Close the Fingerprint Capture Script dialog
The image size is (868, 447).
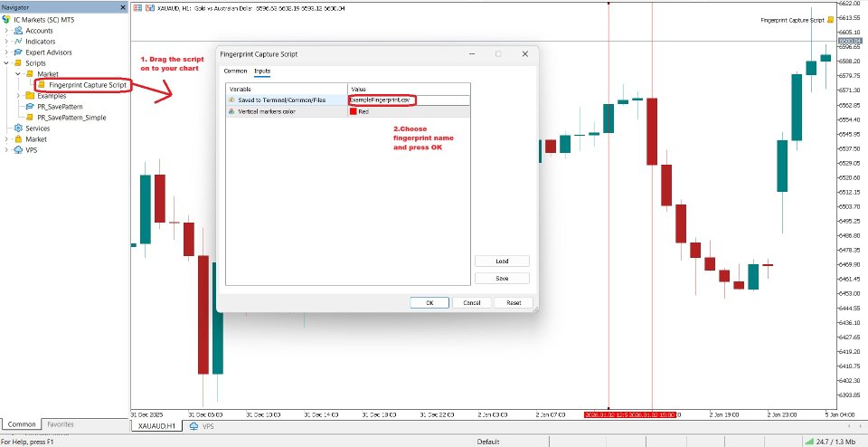524,53
